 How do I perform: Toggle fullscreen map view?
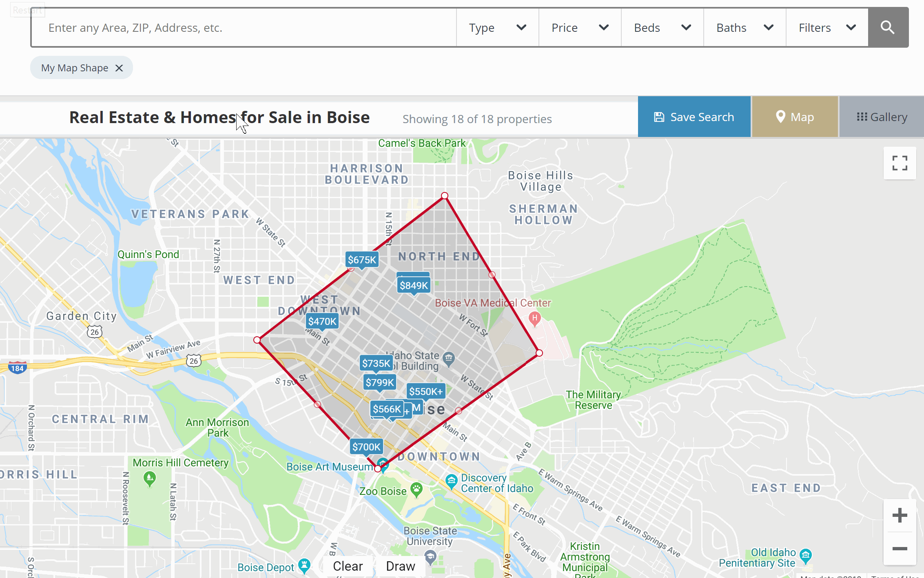[900, 163]
